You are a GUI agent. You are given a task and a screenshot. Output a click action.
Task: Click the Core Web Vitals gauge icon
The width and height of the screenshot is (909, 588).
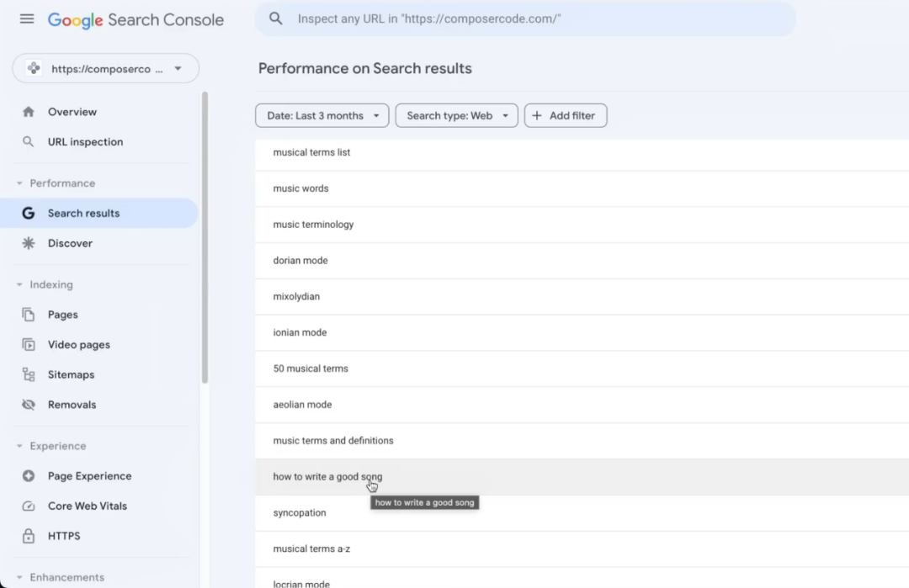click(29, 506)
